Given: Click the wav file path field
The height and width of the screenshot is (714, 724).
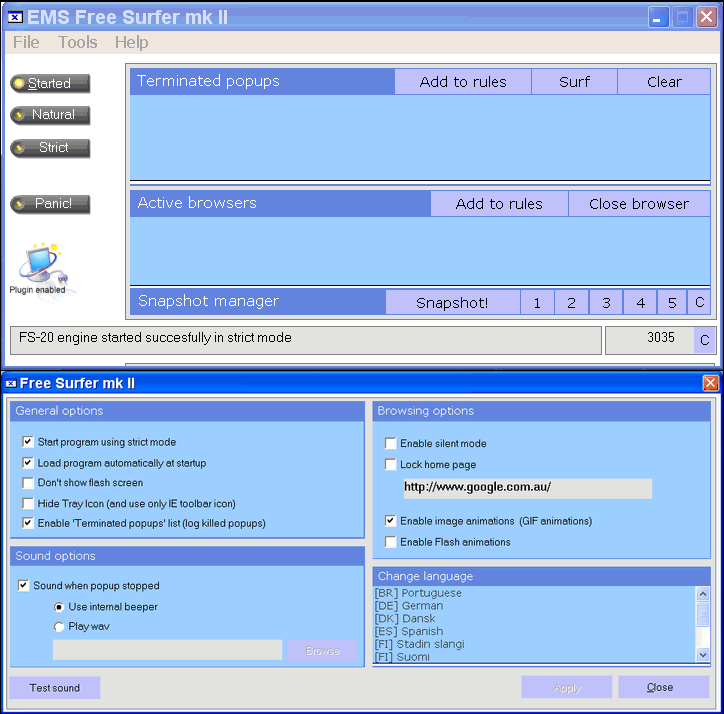Looking at the screenshot, I should pyautogui.click(x=167, y=650).
